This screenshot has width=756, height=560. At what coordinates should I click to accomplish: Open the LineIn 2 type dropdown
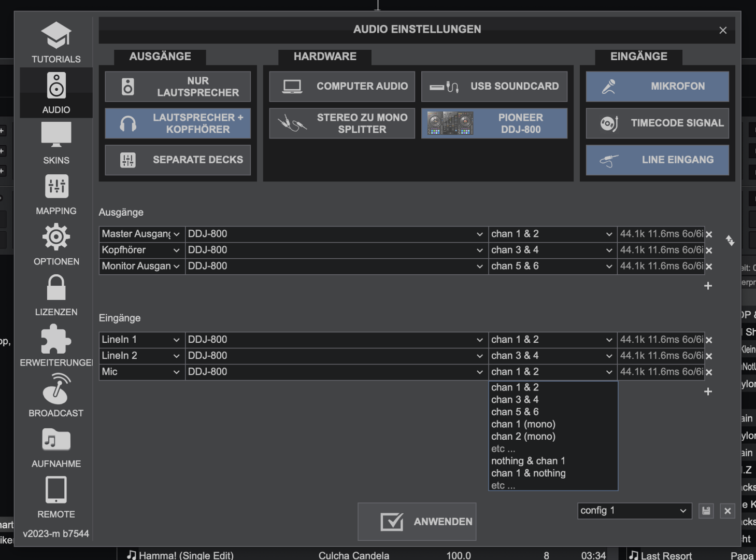142,356
